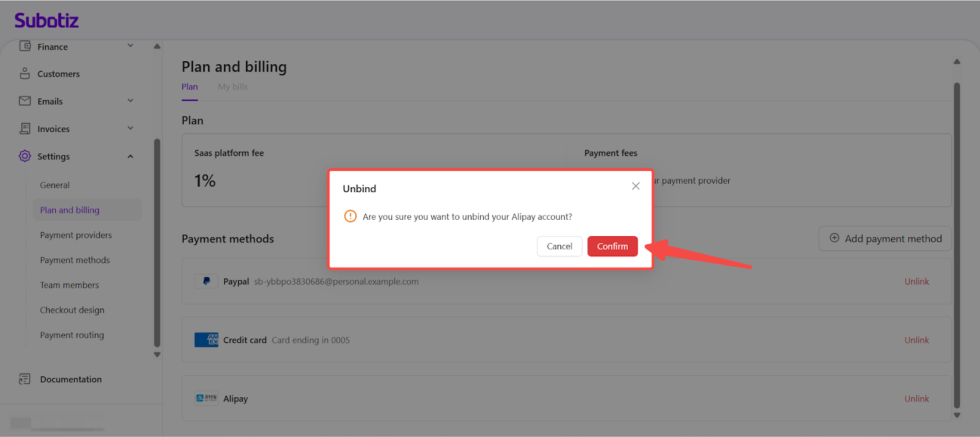Unlink the Credit card ending 0005
Viewport: 980px width, 437px height.
coord(916,340)
